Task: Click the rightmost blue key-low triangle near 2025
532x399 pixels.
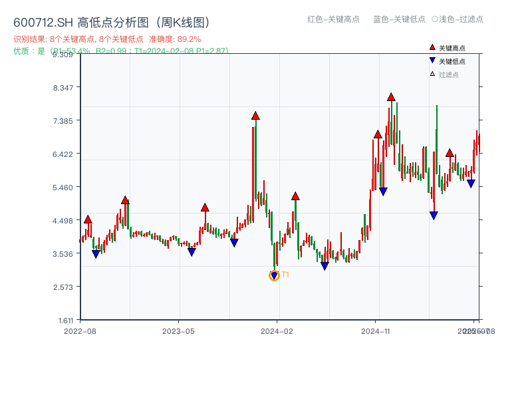Action: (471, 182)
